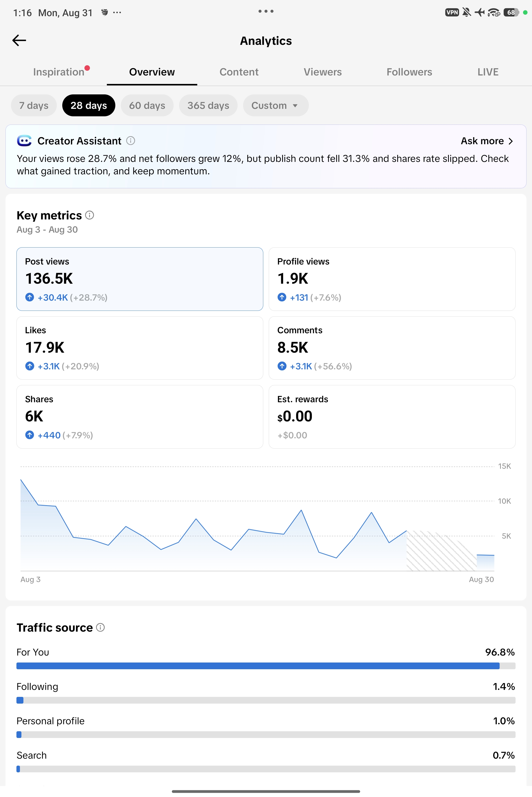The width and height of the screenshot is (532, 797).
Task: Tap the Wi-Fi status icon
Action: [x=494, y=12]
